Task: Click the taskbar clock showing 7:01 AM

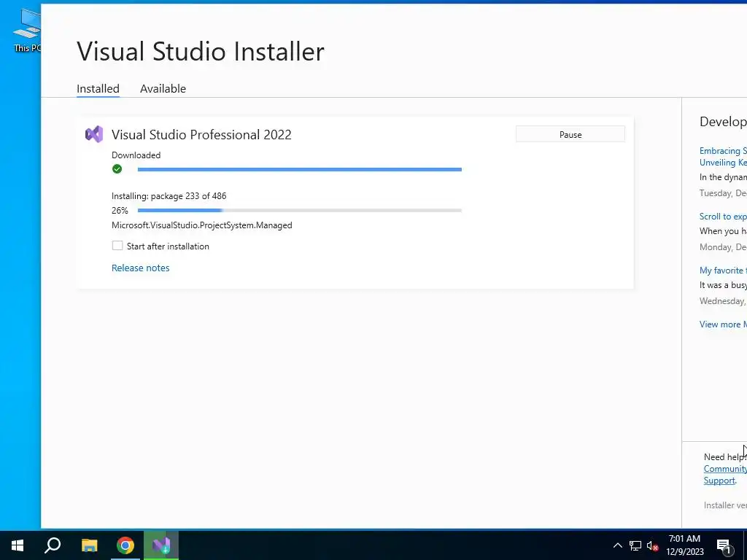Action: 684,545
